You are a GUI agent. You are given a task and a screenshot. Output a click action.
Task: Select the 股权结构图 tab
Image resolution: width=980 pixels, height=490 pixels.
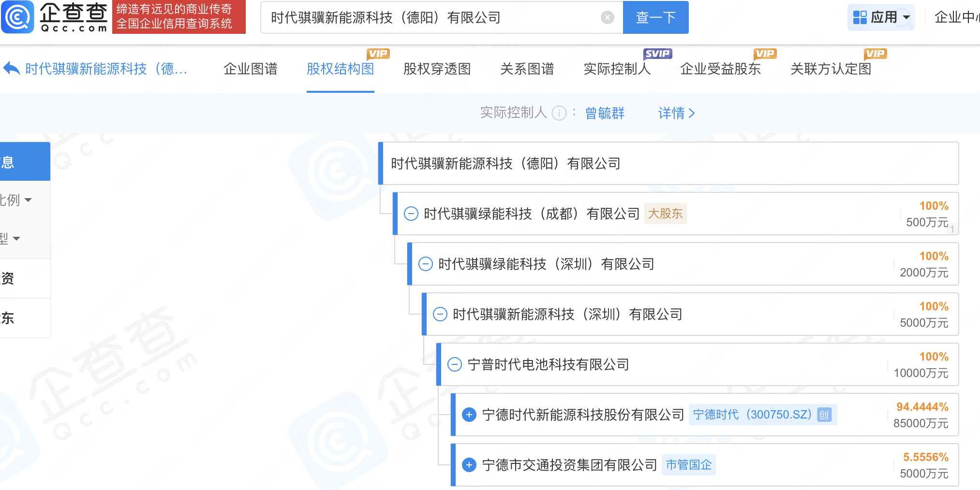341,69
